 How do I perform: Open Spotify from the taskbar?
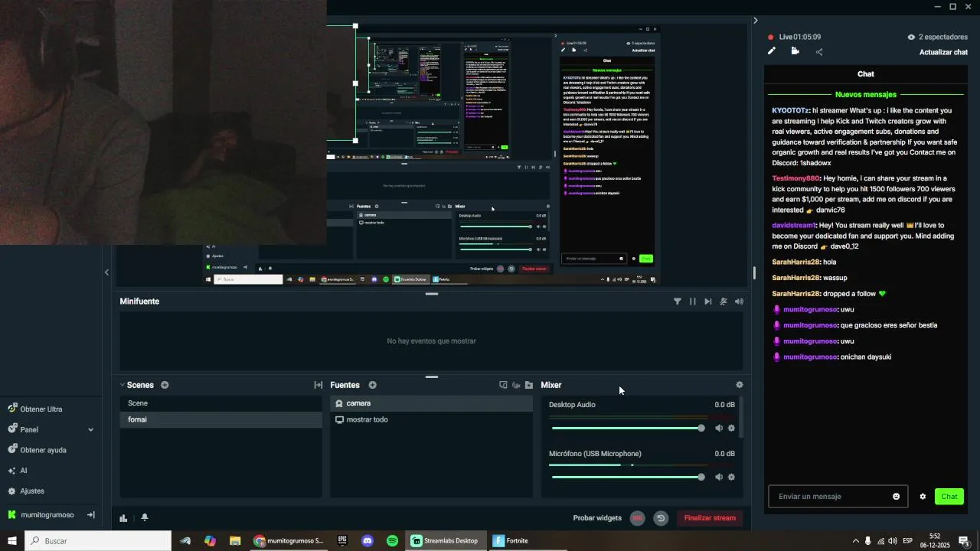pos(392,541)
